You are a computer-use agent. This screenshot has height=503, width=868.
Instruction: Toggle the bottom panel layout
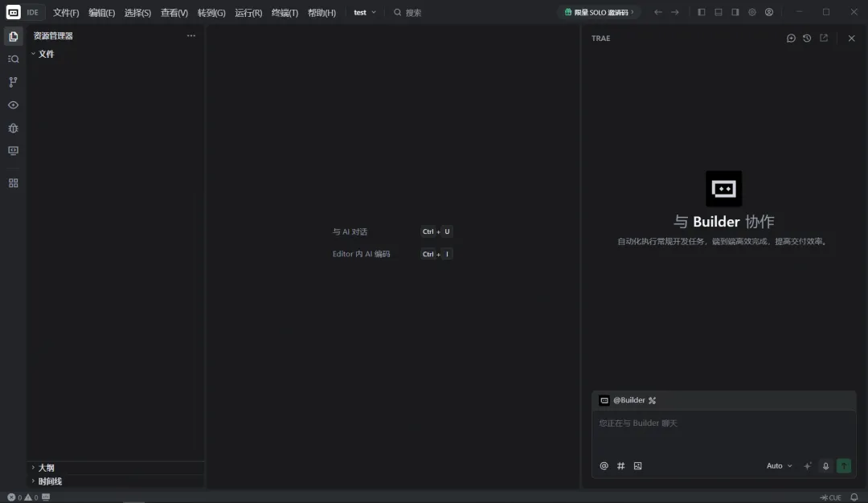(x=718, y=12)
